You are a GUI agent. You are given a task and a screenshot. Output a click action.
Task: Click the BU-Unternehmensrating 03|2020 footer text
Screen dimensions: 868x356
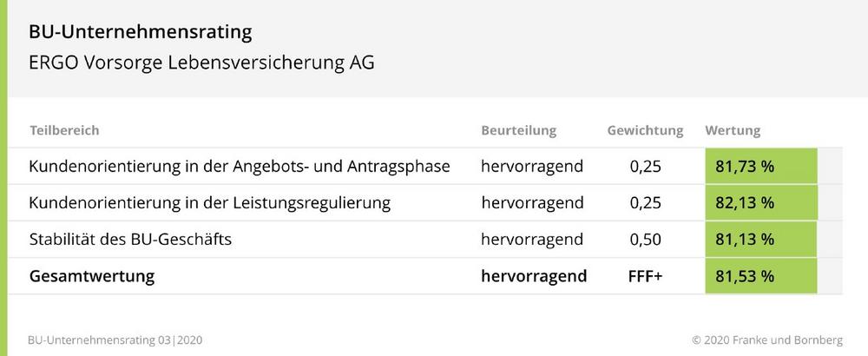[x=115, y=340]
